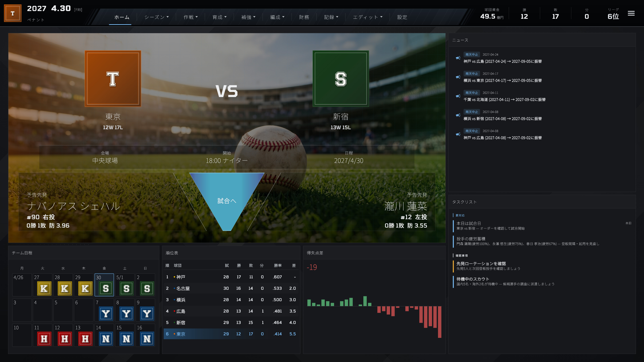644x362 pixels.
Task: Select the Y team icon on the 9th
Action: [x=147, y=314]
